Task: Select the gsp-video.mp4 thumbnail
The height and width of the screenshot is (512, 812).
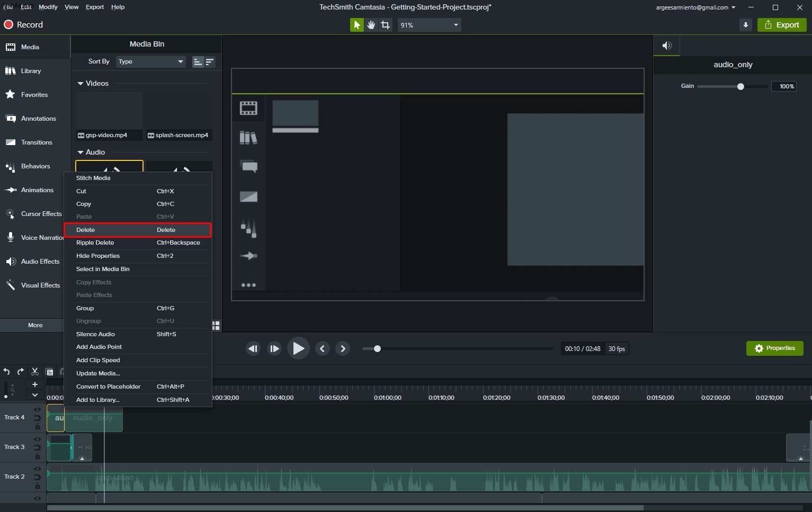Action: (x=109, y=116)
